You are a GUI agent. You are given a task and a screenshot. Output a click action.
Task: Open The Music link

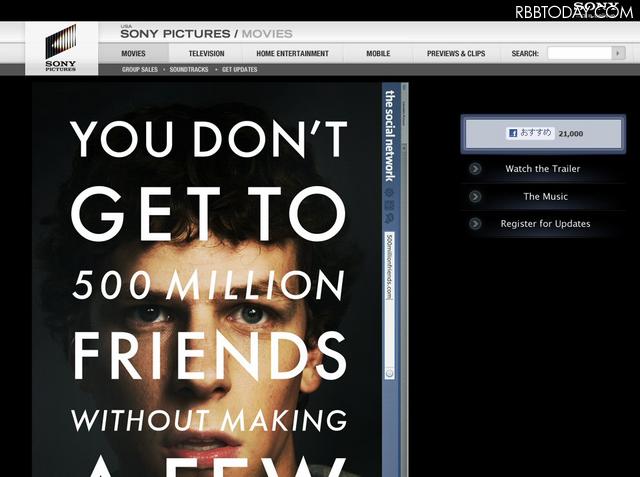coord(545,196)
